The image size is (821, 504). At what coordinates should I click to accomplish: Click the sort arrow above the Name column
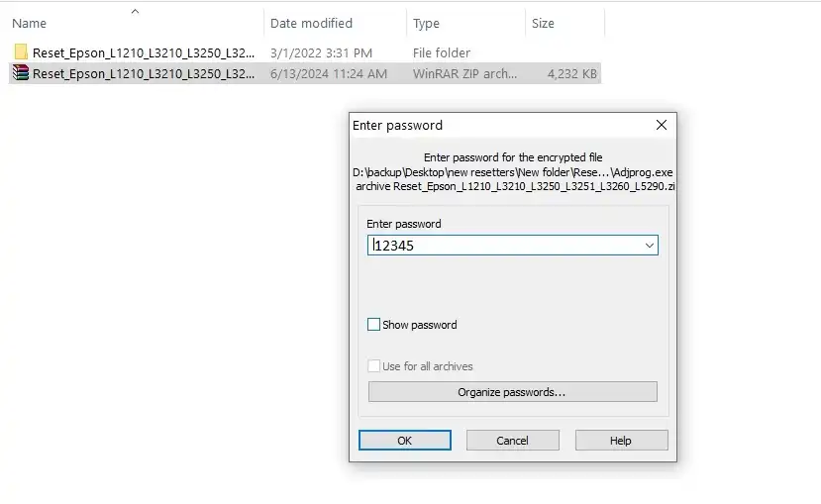click(135, 11)
